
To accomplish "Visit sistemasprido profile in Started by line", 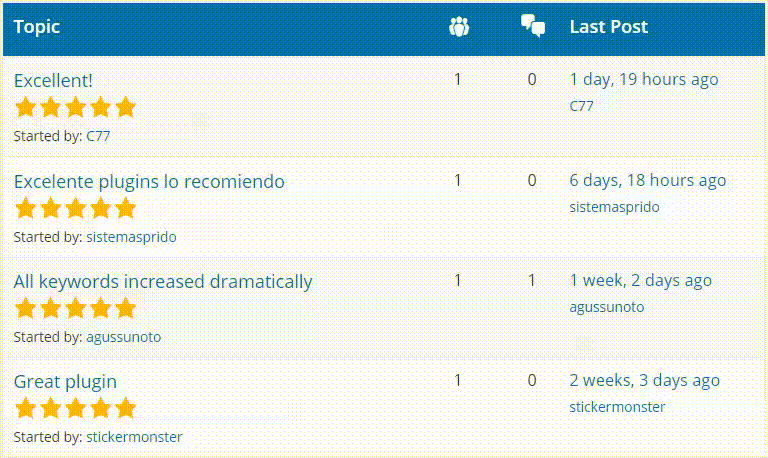I will (x=131, y=237).
